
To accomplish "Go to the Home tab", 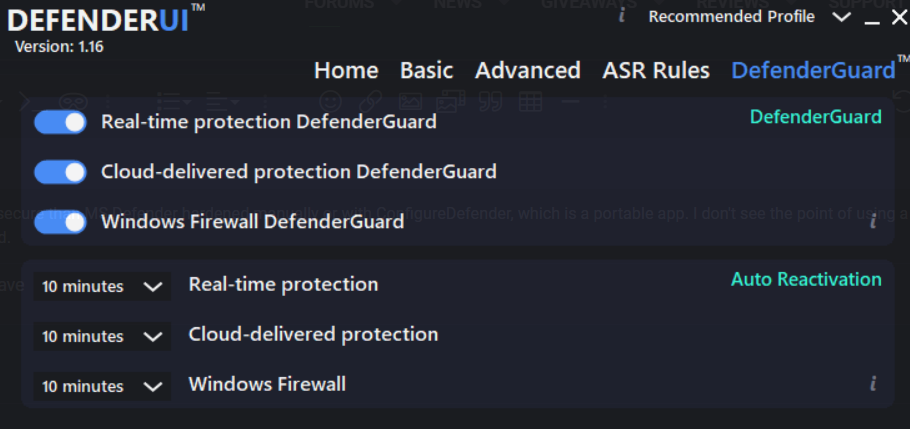I will tap(346, 71).
